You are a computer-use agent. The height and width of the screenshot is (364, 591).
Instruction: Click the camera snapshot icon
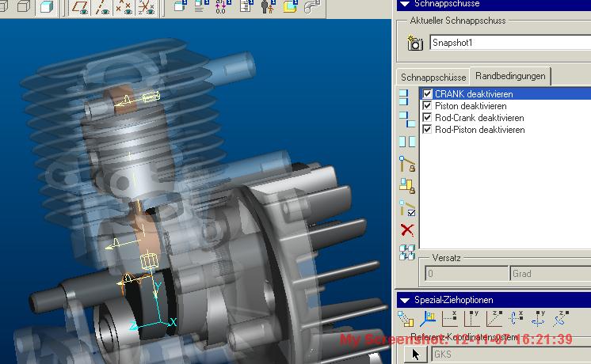[x=414, y=44]
